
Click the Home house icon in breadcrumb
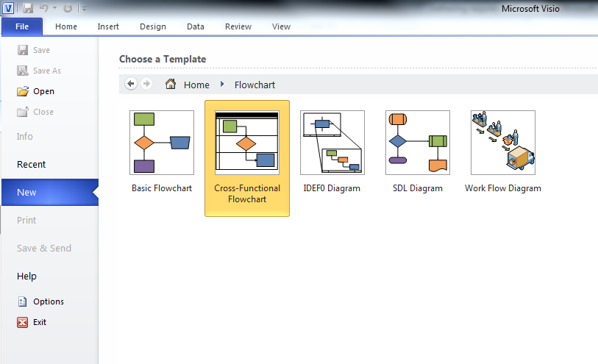(x=171, y=85)
